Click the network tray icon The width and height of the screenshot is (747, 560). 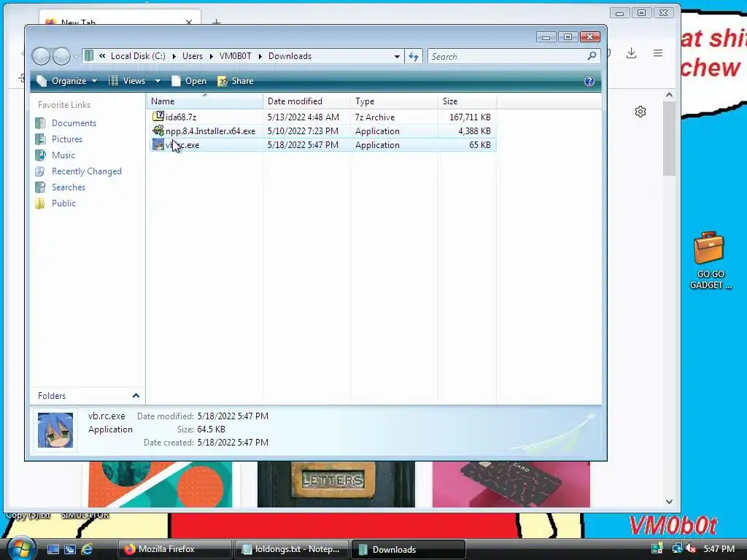click(x=676, y=548)
